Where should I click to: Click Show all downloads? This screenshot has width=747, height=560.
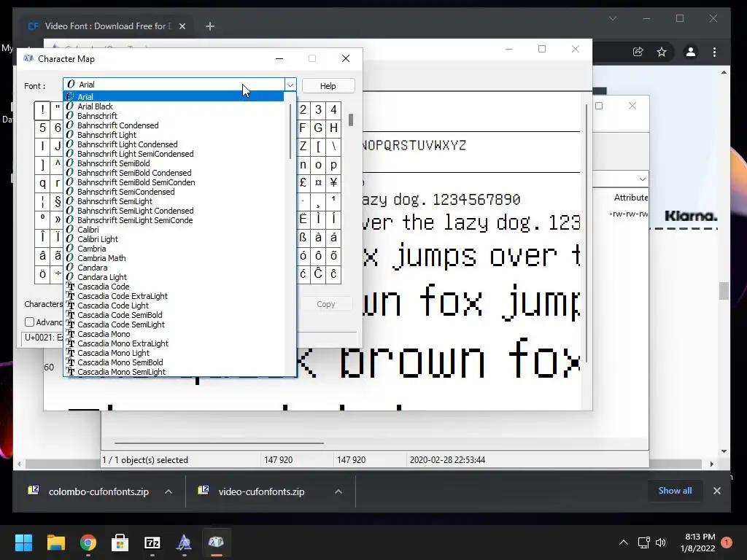(x=675, y=491)
